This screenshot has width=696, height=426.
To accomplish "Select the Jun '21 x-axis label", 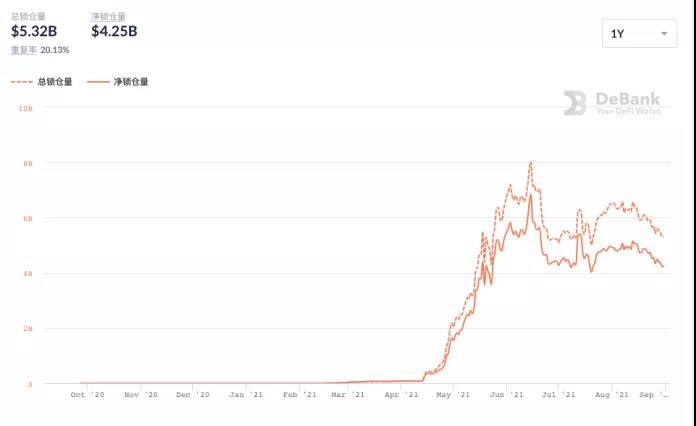I will coord(506,395).
